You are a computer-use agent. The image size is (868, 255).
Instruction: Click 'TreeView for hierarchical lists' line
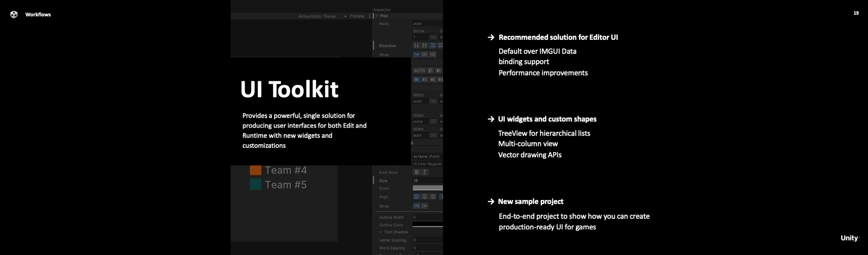pos(544,133)
